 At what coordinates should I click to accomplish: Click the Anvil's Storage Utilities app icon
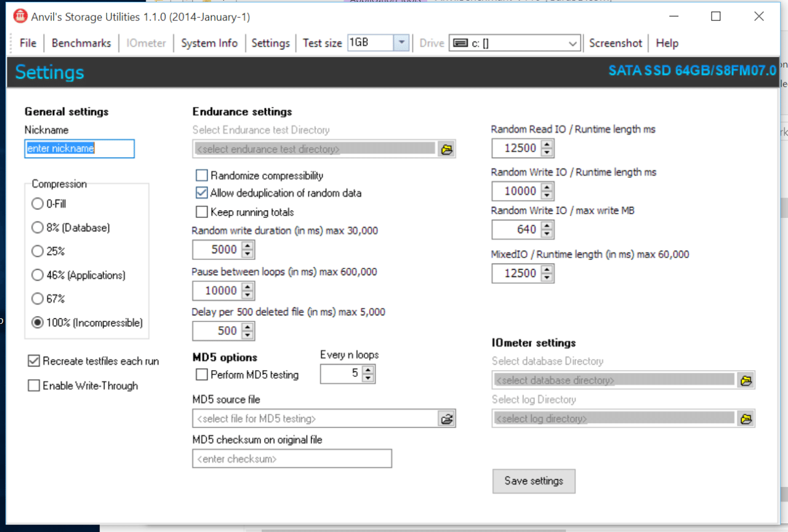20,17
